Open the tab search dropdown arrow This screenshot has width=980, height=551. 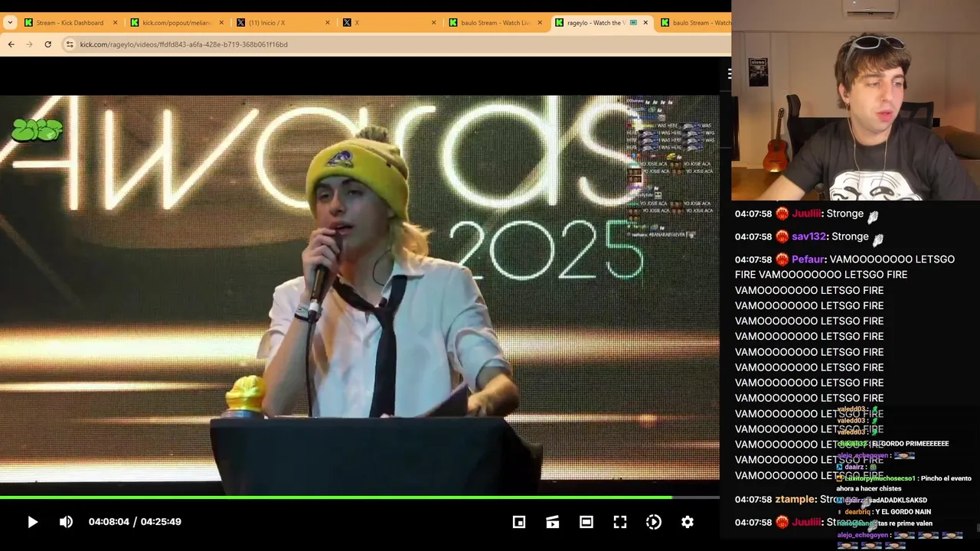(10, 22)
